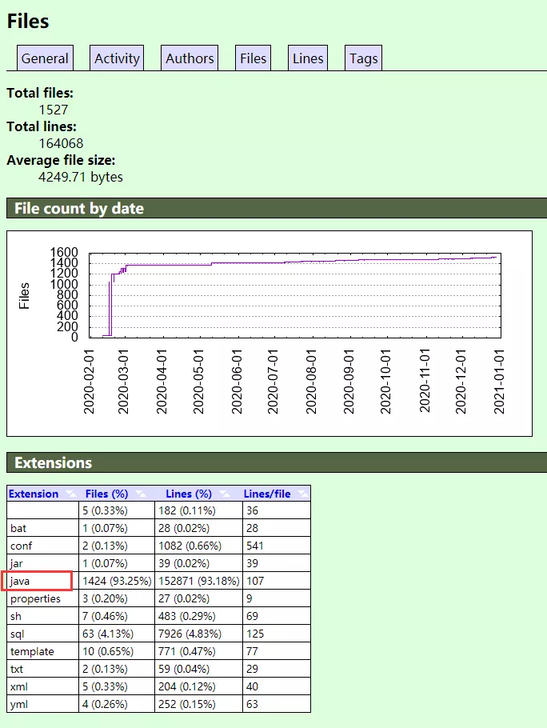Click sort arrow icon beside Lines/file header
The height and width of the screenshot is (728, 547).
pyautogui.click(x=302, y=494)
